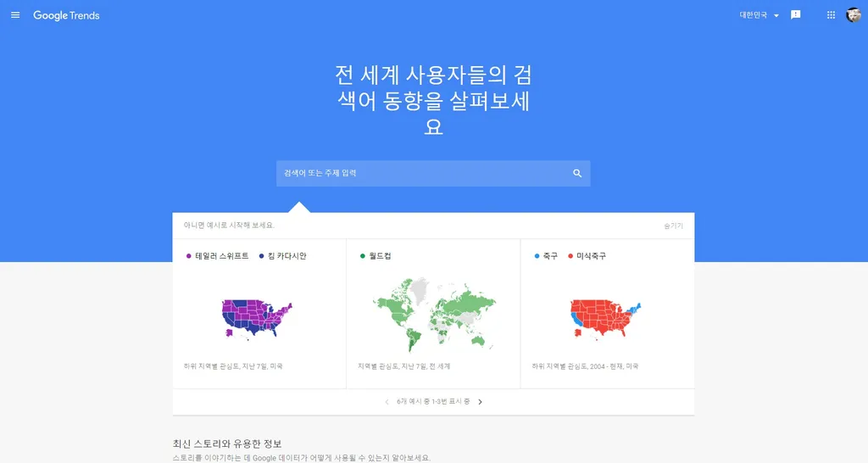The image size is (868, 463).
Task: Click the magnifier search icon
Action: [577, 173]
